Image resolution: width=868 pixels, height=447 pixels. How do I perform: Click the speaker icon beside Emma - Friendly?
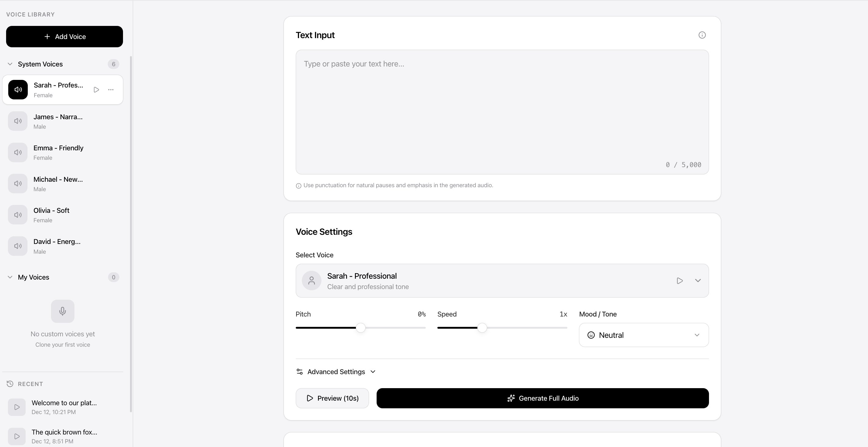(17, 152)
